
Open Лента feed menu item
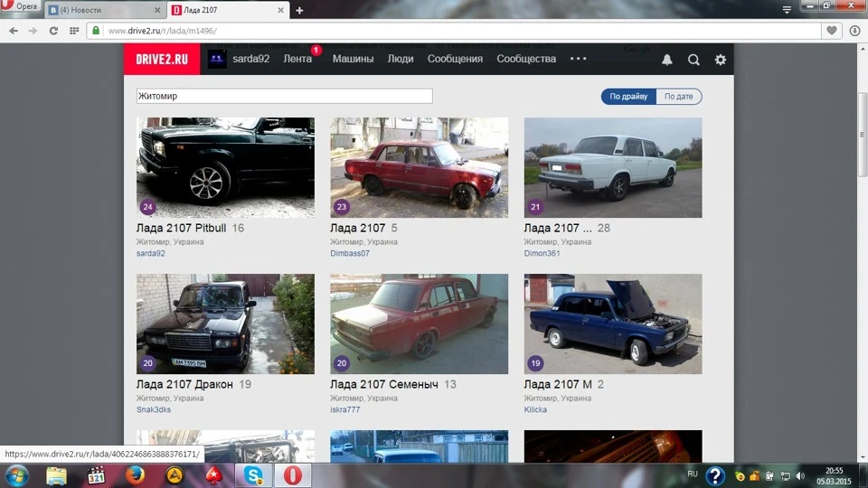[x=297, y=59]
